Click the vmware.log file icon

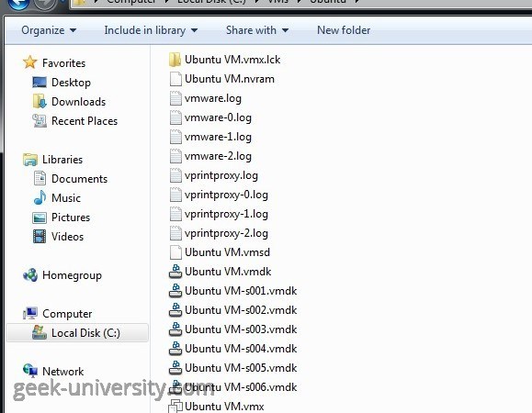[x=175, y=98]
